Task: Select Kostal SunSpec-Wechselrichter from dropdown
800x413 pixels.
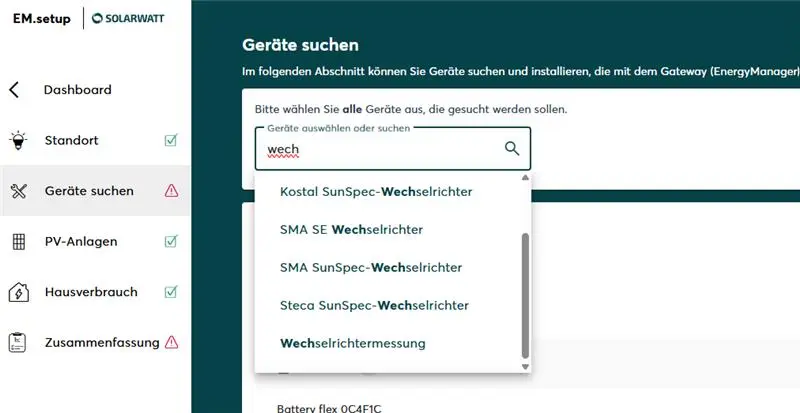Action: click(x=376, y=191)
